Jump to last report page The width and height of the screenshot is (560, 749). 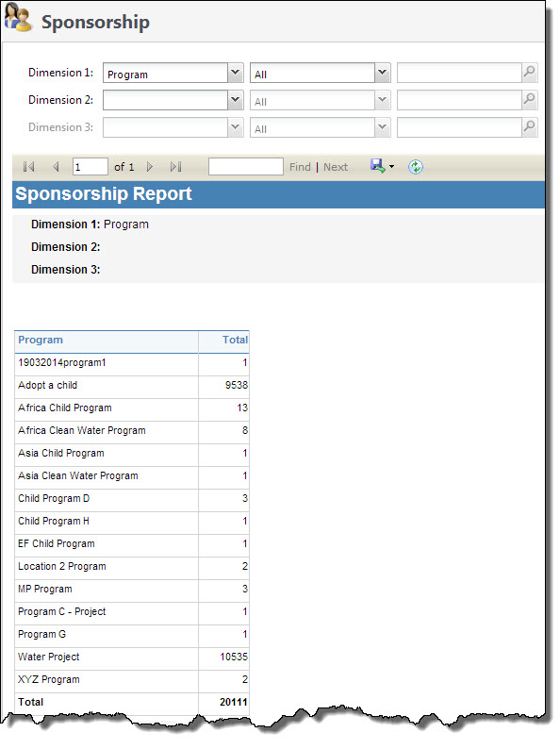click(x=175, y=167)
